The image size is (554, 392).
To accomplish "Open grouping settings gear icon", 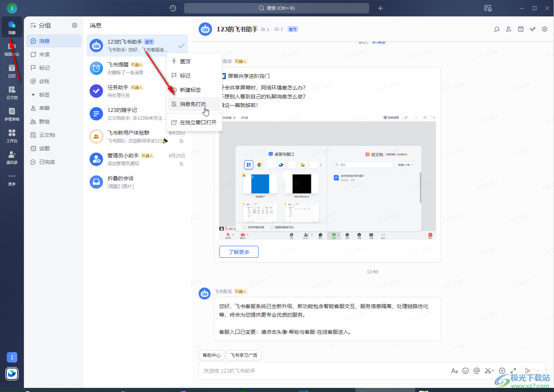I will pos(75,25).
